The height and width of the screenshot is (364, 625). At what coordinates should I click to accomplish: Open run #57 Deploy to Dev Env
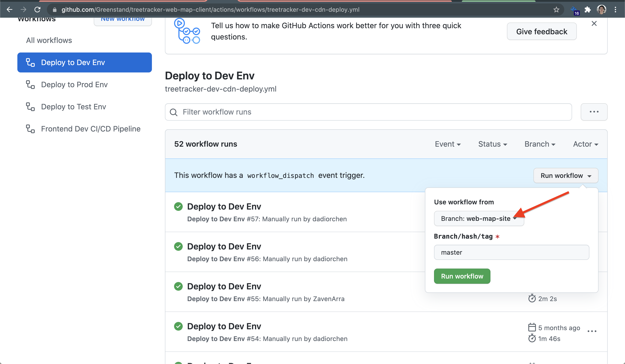point(224,206)
